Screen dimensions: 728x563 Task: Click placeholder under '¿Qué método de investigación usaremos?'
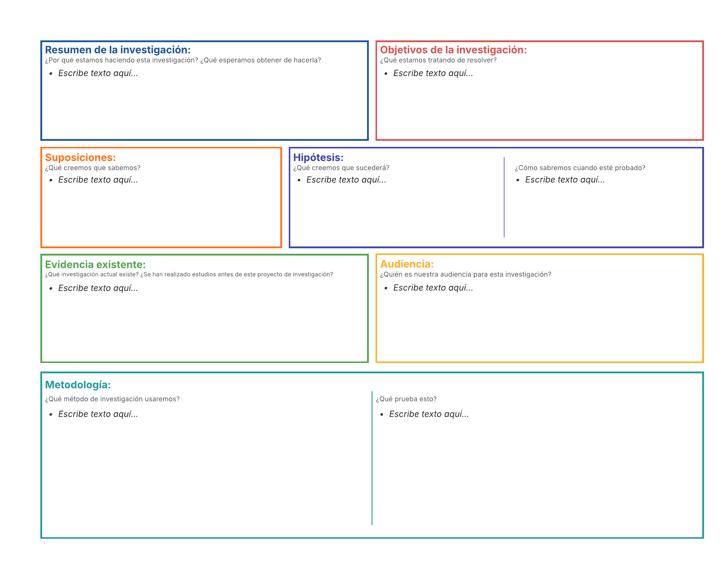click(98, 414)
